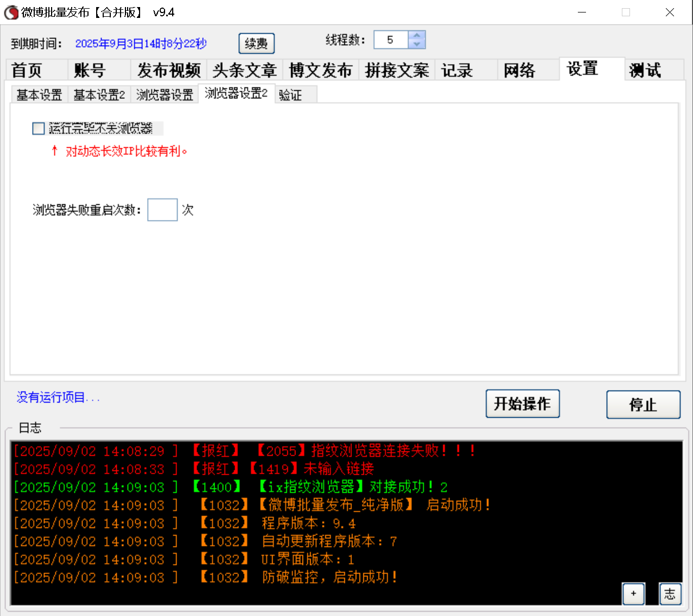Switch to the 记录 tab

458,70
